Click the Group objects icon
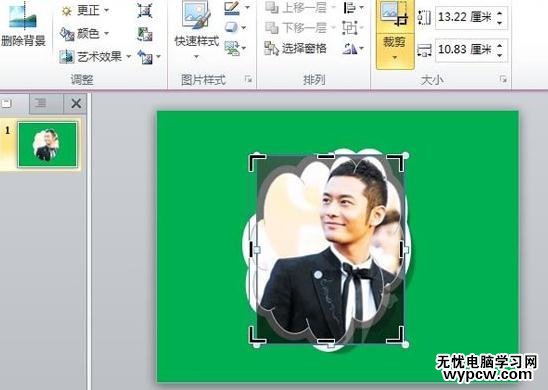Screen dimensions: 548x390 pyautogui.click(x=350, y=28)
